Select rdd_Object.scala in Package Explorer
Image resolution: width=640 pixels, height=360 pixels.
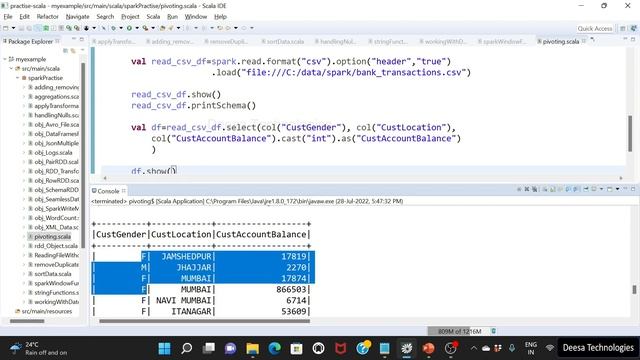pyautogui.click(x=56, y=246)
